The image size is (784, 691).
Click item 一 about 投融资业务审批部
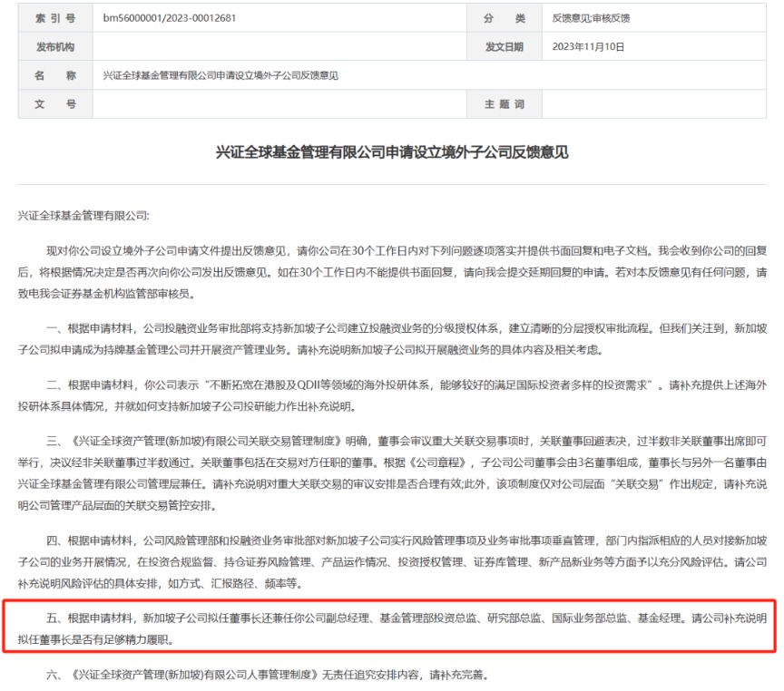pos(392,339)
